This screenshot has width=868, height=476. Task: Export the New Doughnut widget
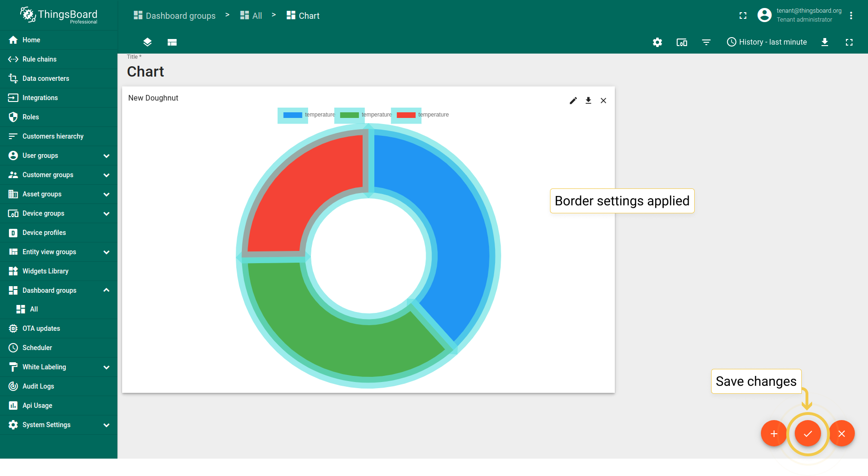click(x=589, y=101)
